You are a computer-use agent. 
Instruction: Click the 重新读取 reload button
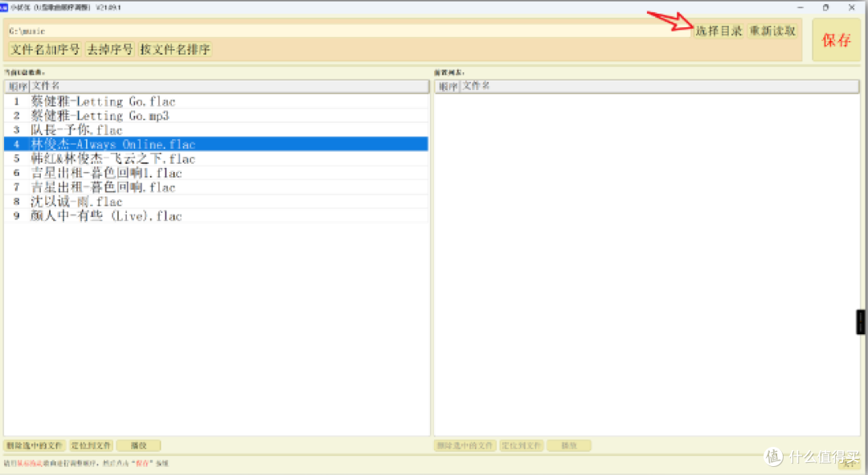(x=773, y=31)
